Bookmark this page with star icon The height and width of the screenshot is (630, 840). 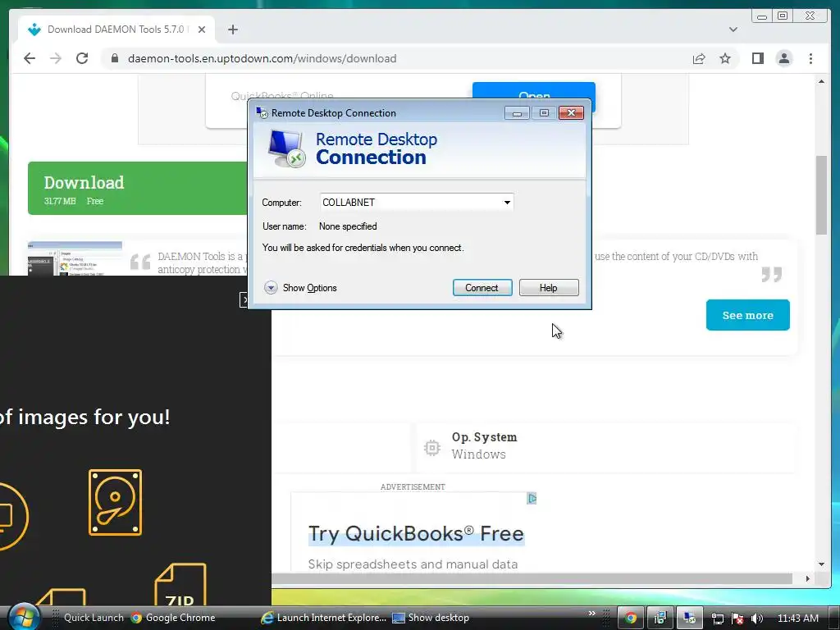click(x=725, y=58)
